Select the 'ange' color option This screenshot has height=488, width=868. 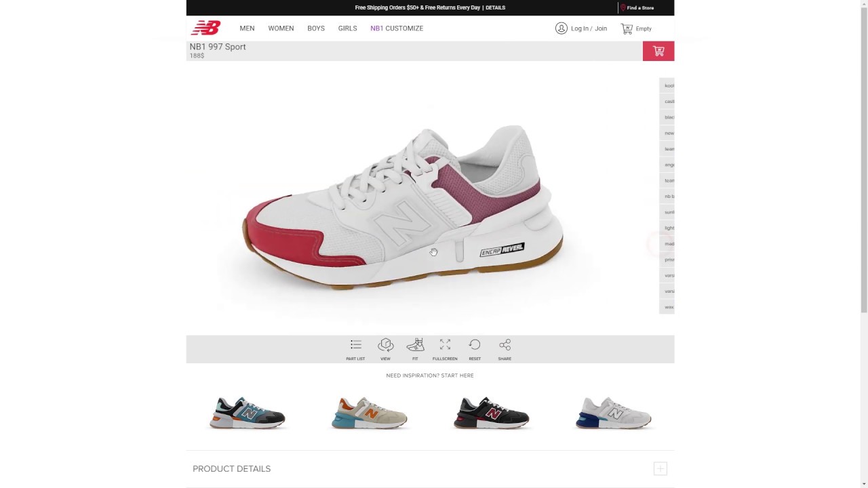click(667, 165)
